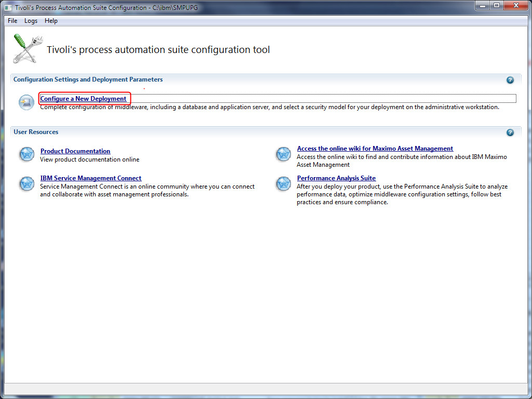Click the title bar application icon
Screen dimensions: 532x399
click(x=8, y=7)
